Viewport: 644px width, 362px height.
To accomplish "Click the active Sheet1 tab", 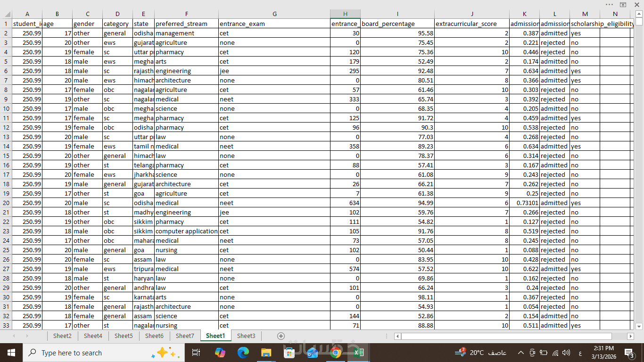I will point(215,336).
